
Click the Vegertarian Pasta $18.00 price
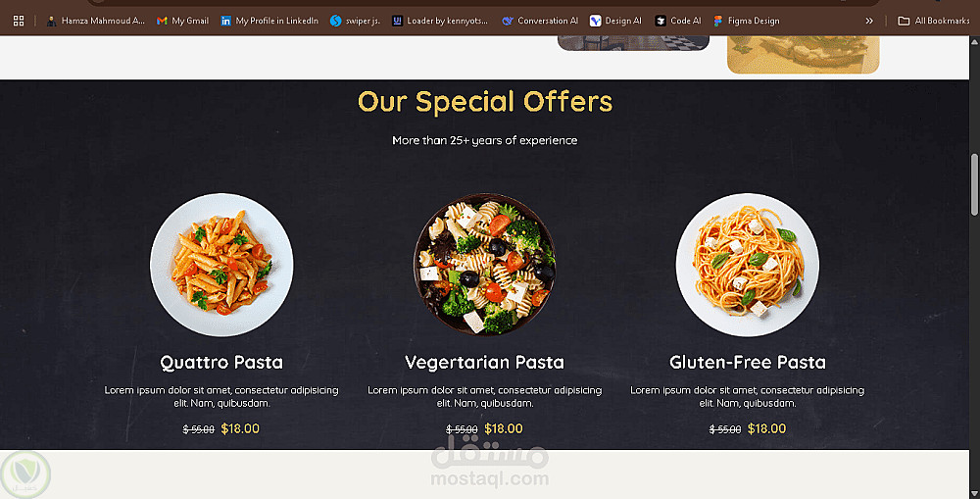tap(504, 428)
